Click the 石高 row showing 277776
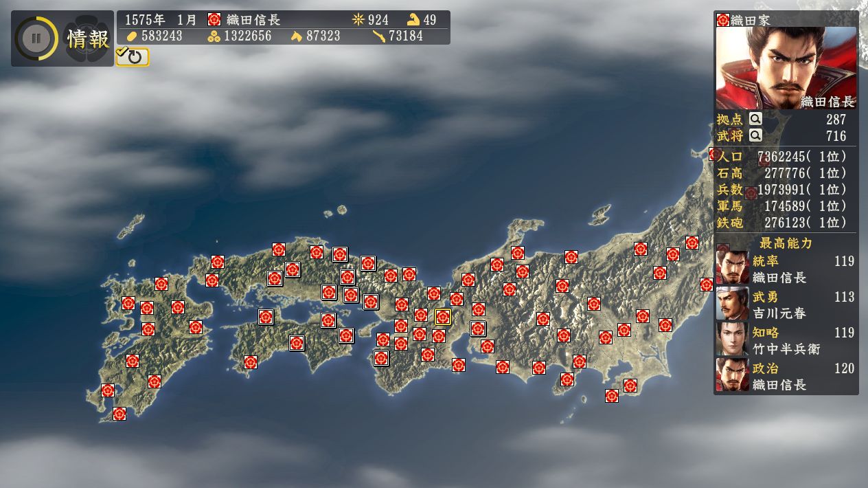The width and height of the screenshot is (868, 488). [x=786, y=173]
